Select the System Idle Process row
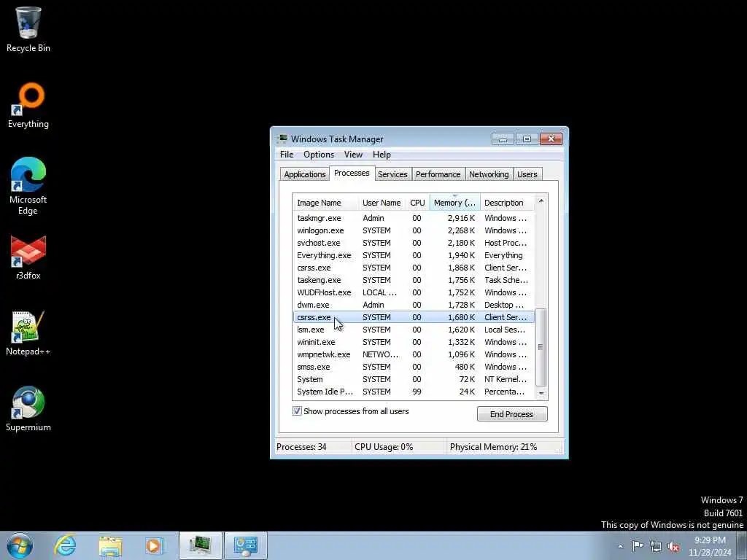Screen dimensions: 747x560 tap(414, 391)
